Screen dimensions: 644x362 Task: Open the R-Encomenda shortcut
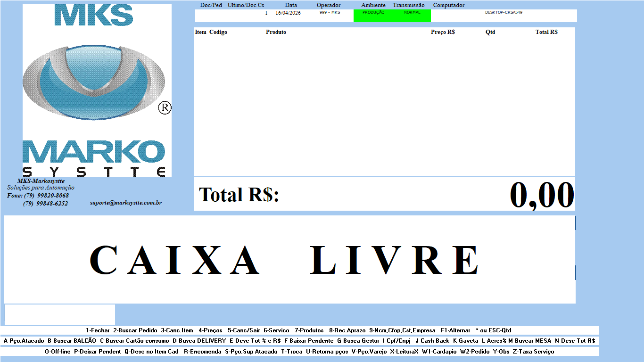[203, 352]
